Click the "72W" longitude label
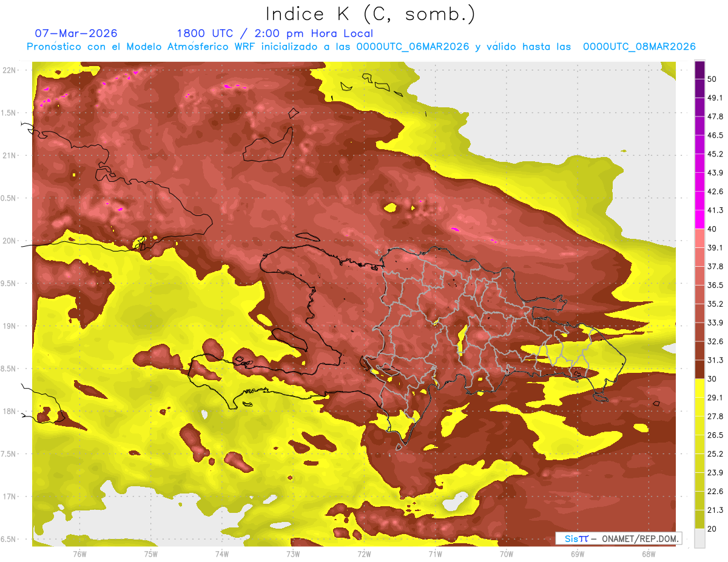This screenshot has width=728, height=562. [x=364, y=554]
